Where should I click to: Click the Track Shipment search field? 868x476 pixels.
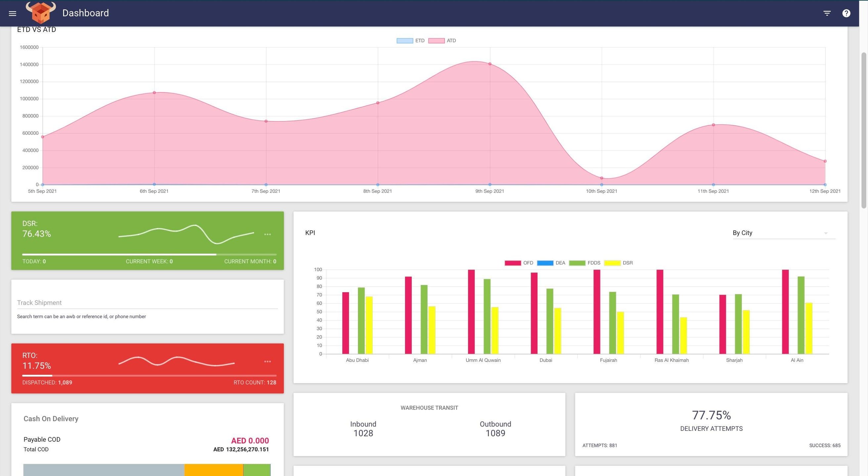point(147,303)
